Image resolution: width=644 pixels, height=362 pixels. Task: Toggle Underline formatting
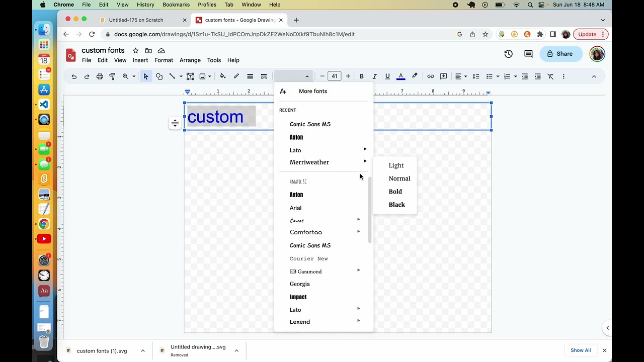(x=387, y=76)
